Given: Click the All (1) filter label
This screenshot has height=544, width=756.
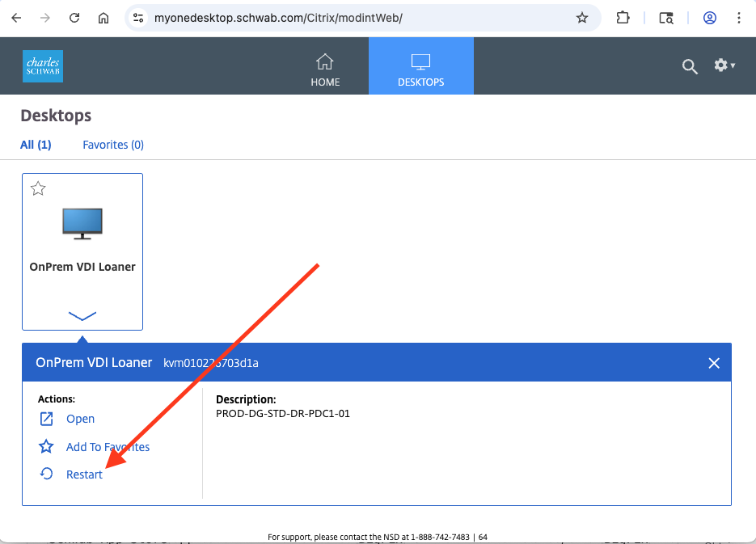Looking at the screenshot, I should point(36,144).
